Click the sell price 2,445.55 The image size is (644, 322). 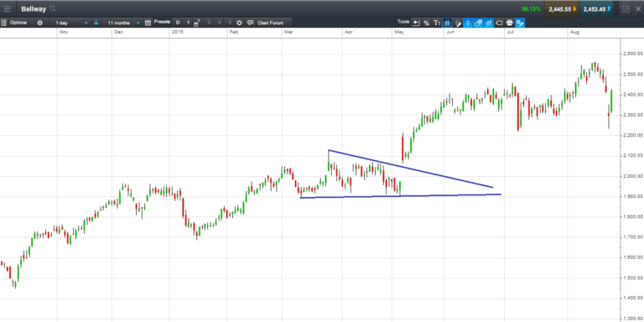click(562, 9)
